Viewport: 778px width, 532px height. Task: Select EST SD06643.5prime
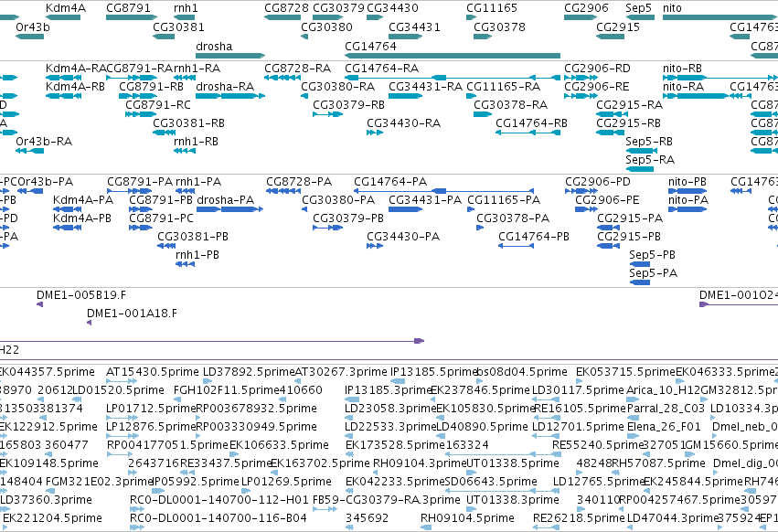(x=491, y=482)
